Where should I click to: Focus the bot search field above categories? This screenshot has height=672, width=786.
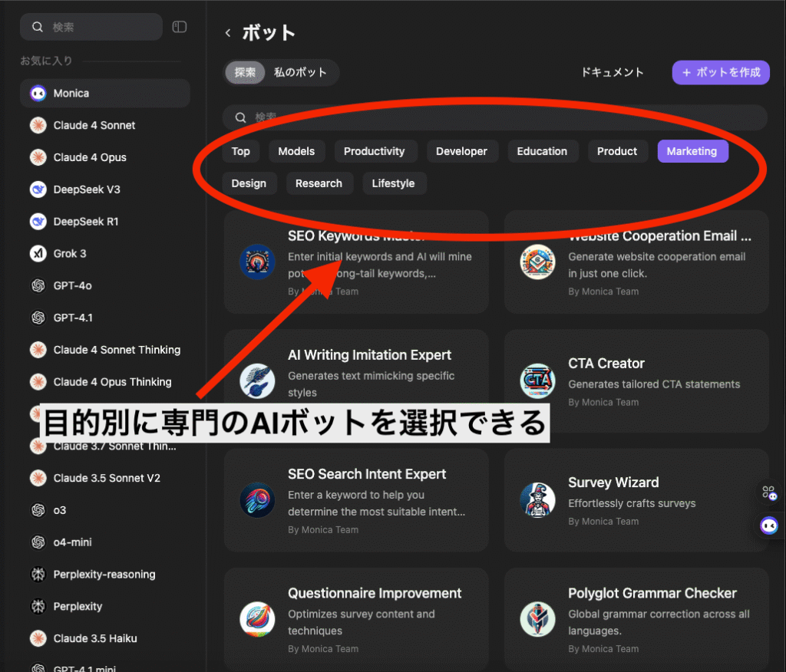(495, 118)
